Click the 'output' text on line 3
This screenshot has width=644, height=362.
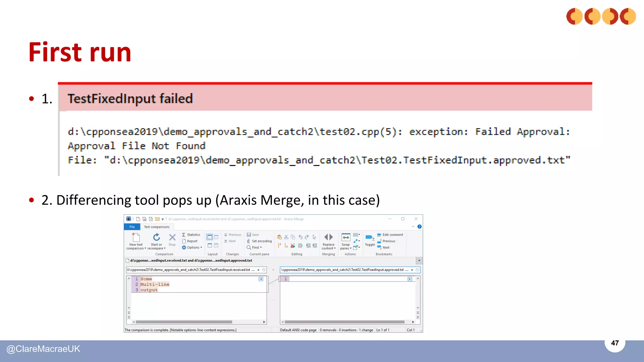(x=149, y=290)
